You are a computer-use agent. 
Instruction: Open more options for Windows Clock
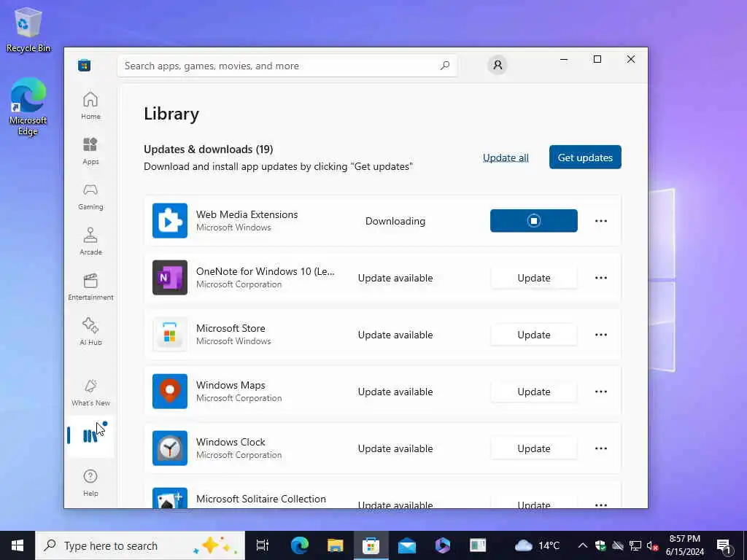click(601, 448)
